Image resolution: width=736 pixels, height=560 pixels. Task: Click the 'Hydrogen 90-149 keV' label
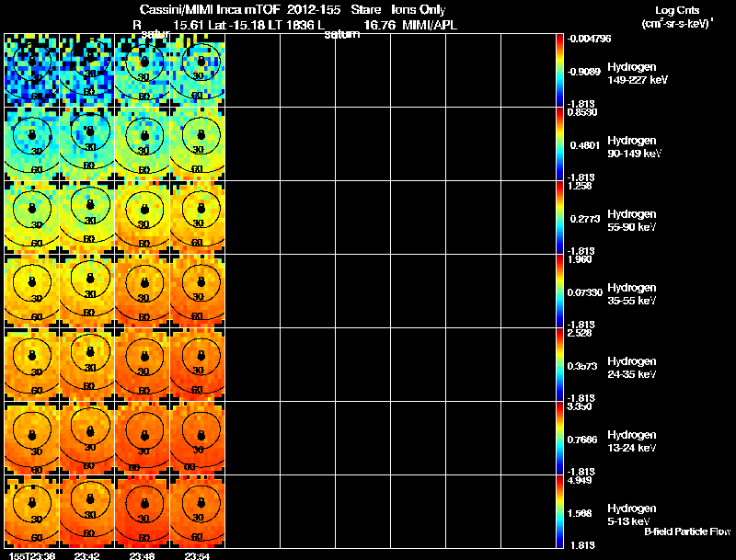pyautogui.click(x=635, y=147)
